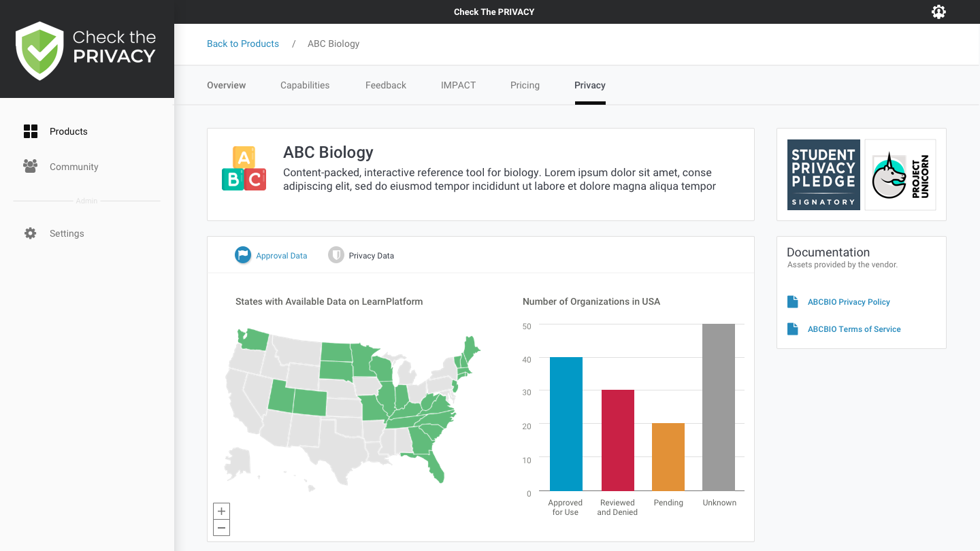The width and height of the screenshot is (980, 551).
Task: Click the Back to Products link
Action: pyautogui.click(x=243, y=44)
